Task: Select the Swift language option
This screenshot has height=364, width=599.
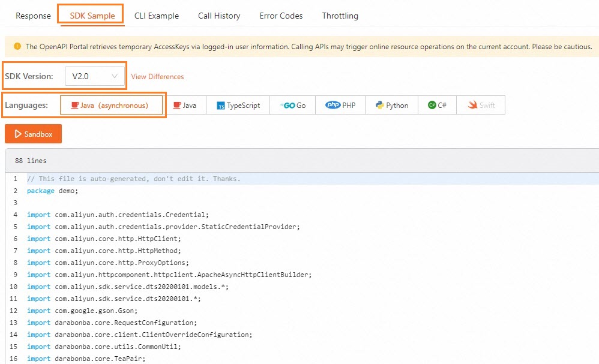Action: 481,106
